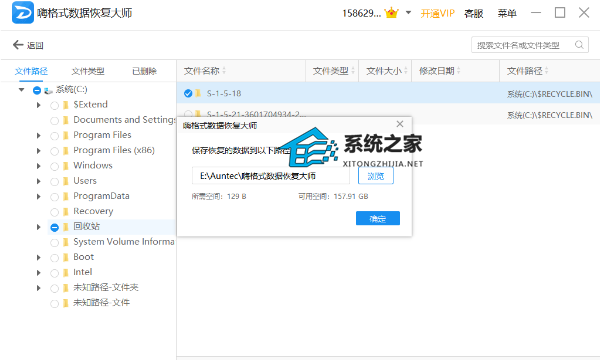Click the S-1-5-18 folder icon
The height and width of the screenshot is (360, 600).
tap(198, 93)
